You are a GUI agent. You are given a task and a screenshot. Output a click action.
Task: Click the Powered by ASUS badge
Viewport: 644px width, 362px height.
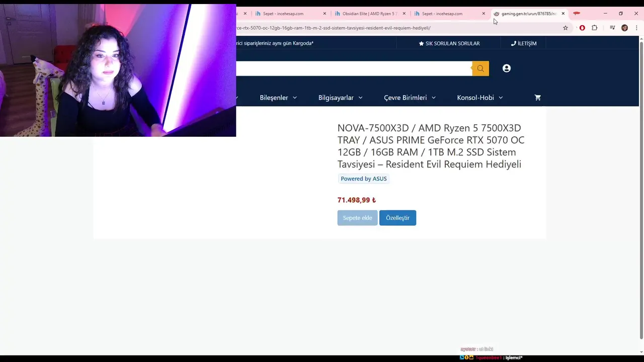[x=364, y=178]
